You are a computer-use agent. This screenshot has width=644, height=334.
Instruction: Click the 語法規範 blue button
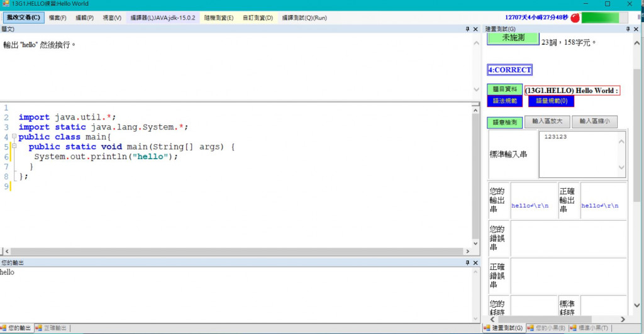[505, 101]
